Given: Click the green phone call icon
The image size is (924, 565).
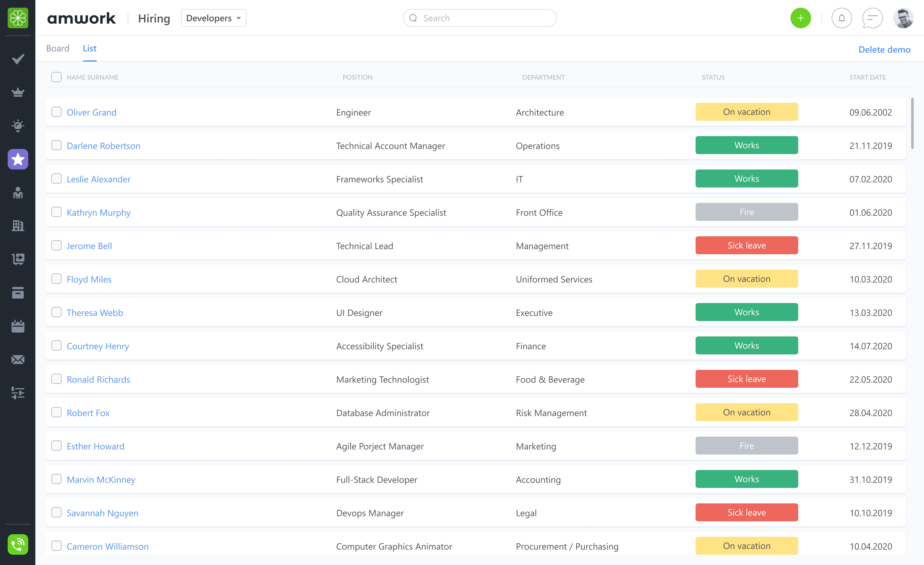Looking at the screenshot, I should click(x=18, y=544).
